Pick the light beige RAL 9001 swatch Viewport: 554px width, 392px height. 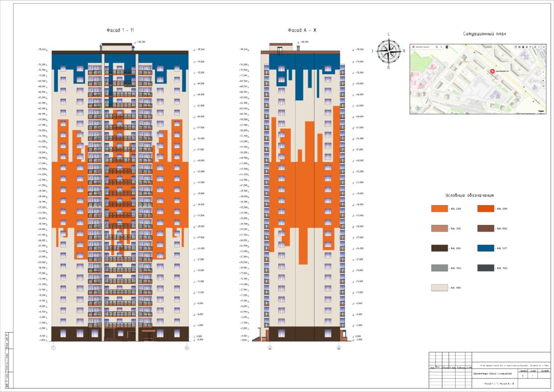point(439,288)
